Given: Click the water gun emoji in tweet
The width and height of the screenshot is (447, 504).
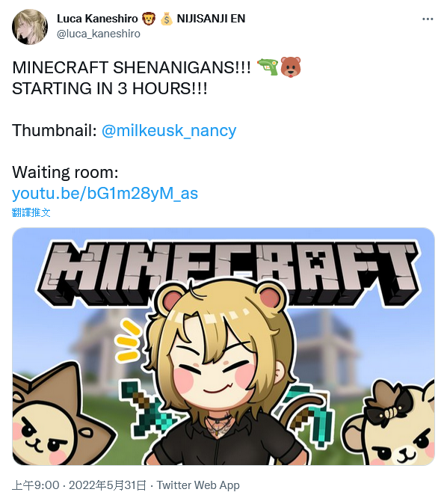Looking at the screenshot, I should [268, 67].
